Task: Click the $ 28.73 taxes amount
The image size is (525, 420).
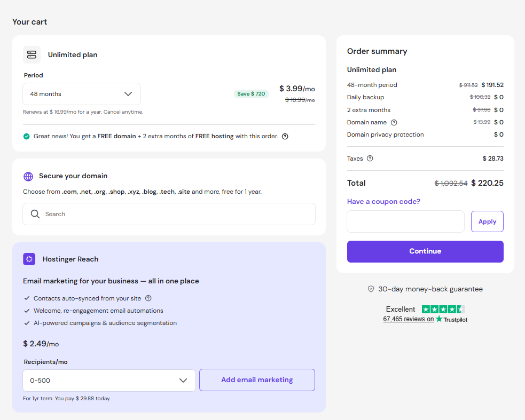Action: (493, 159)
